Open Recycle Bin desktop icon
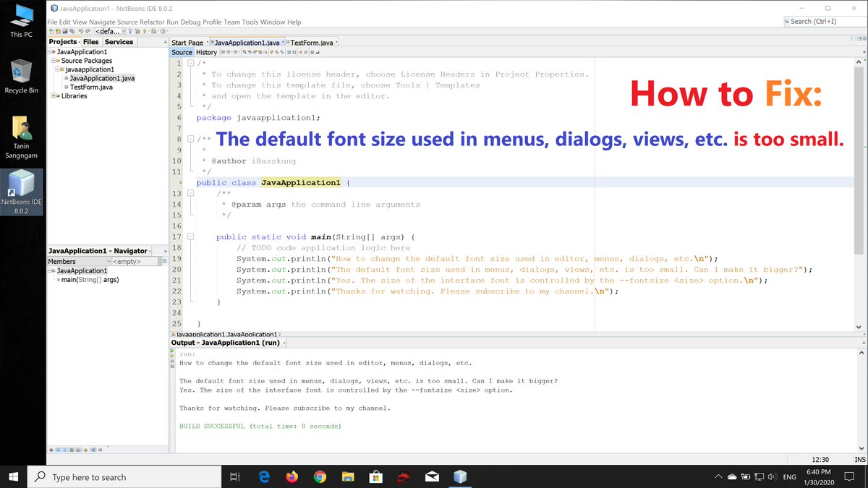Viewport: 868px width, 488px height. 21,77
